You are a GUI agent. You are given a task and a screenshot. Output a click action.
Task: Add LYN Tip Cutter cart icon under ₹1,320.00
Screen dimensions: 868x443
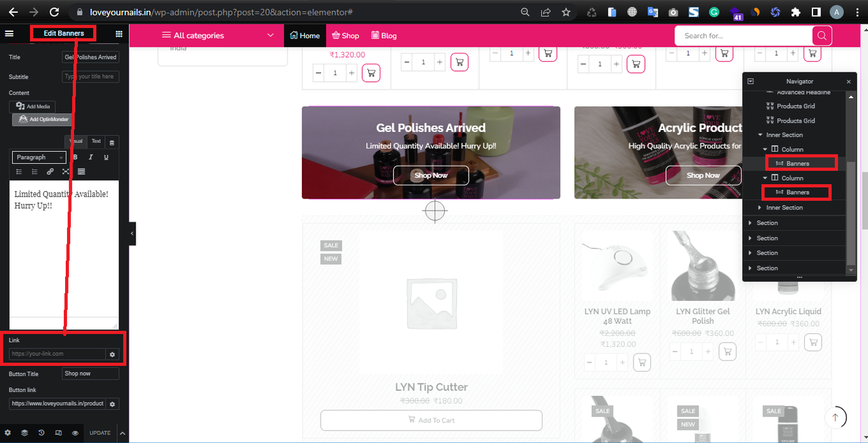click(371, 72)
